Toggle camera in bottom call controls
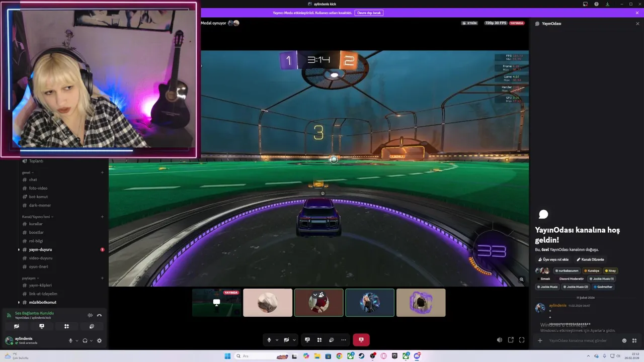The image size is (644, 362). click(x=286, y=340)
